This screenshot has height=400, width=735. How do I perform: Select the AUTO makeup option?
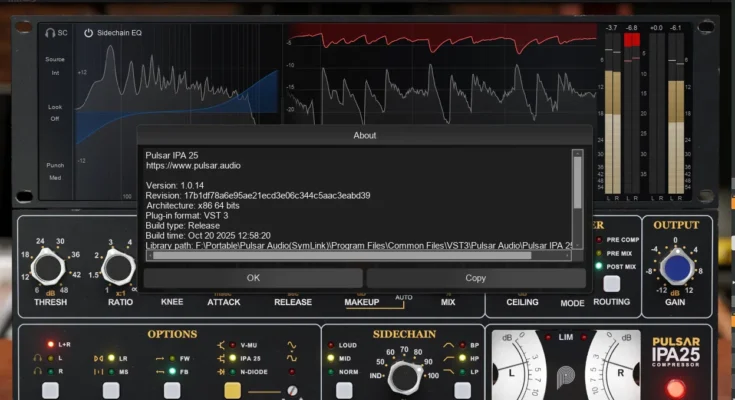click(x=404, y=298)
